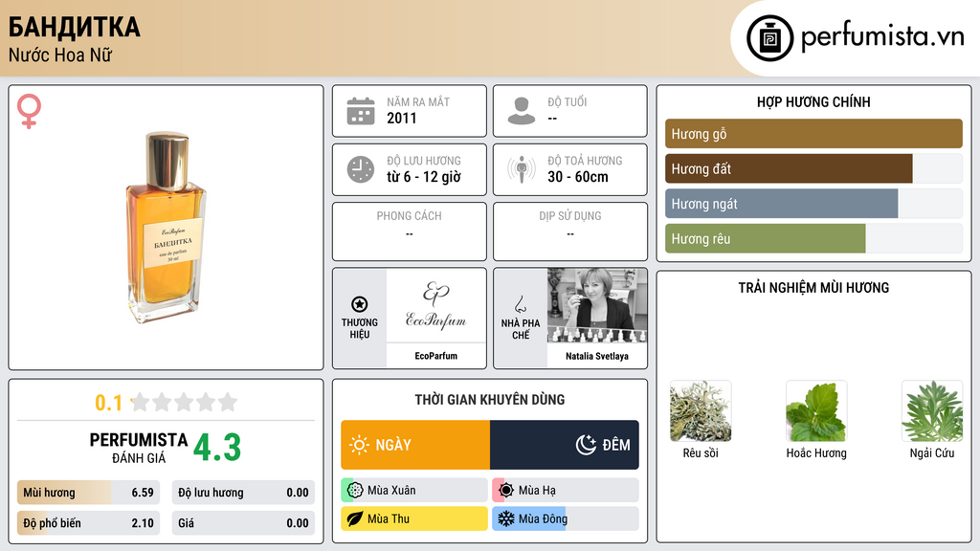Click the Hương đất accord bar
Screen dimensions: 980x551
tap(813, 168)
